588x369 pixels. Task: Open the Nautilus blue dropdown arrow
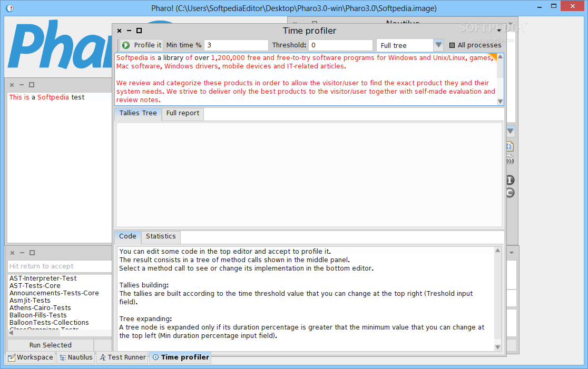[x=511, y=131]
